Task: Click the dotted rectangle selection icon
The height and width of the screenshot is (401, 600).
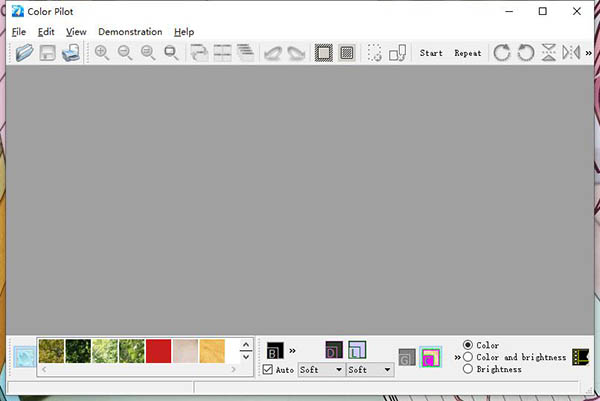Action: tap(374, 53)
